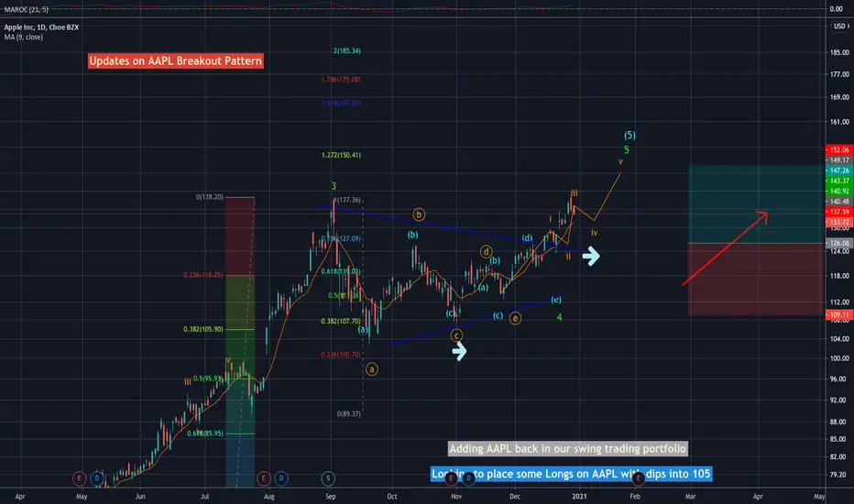
Task: Open the USD currency selector
Action: (x=839, y=27)
